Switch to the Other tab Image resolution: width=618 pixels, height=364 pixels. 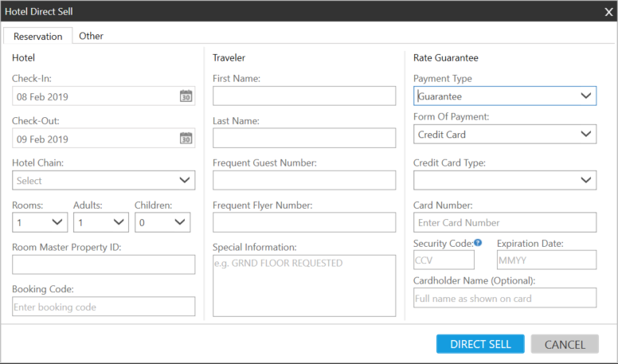pos(91,36)
